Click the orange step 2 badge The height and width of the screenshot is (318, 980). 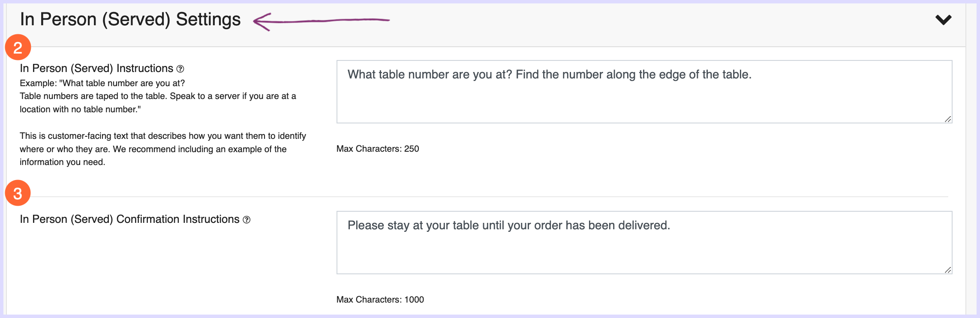pyautogui.click(x=18, y=47)
